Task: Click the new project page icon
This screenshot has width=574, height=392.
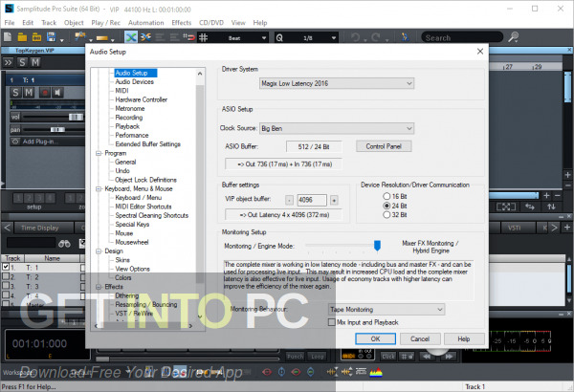Action: coord(8,37)
